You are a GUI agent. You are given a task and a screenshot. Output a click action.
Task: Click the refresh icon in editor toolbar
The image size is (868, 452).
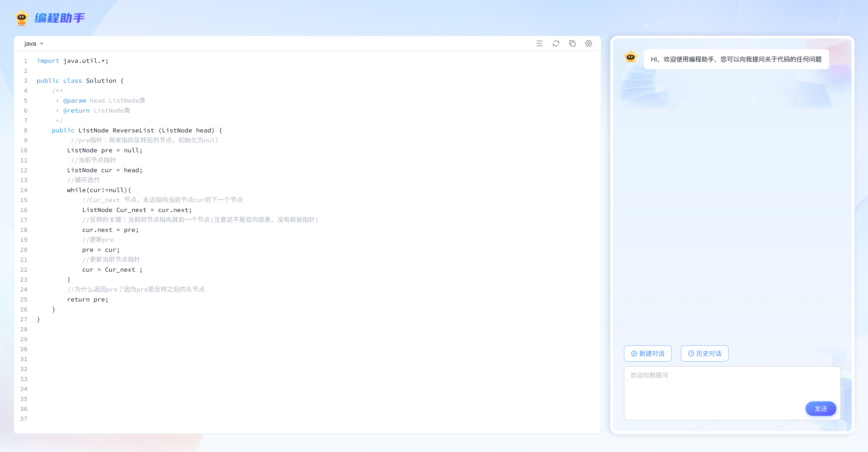(x=556, y=43)
